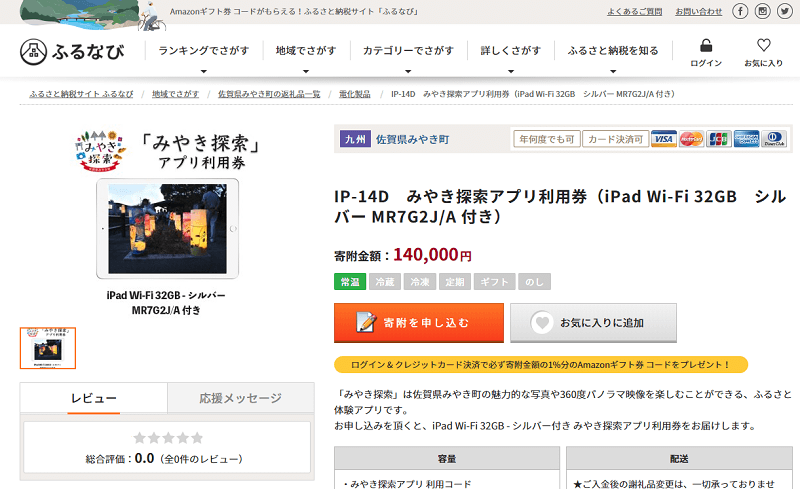Open breadcrumb link 電化製品
The height and width of the screenshot is (489, 800).
(355, 94)
